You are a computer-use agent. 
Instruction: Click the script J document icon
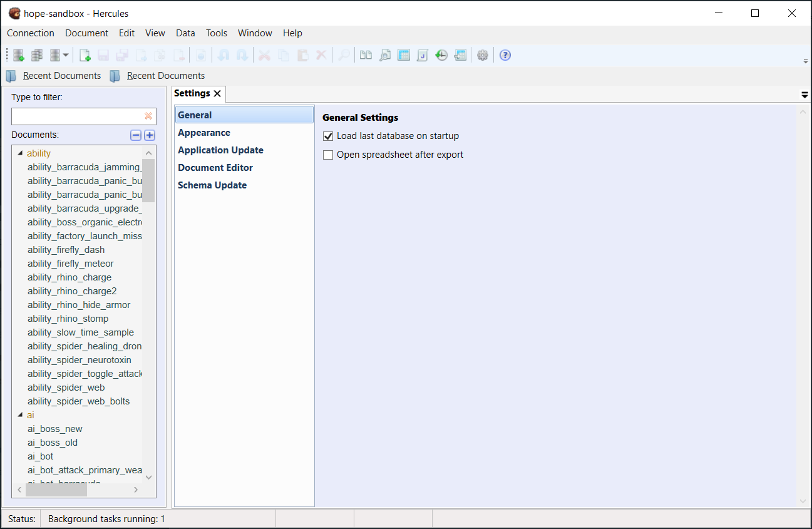pyautogui.click(x=423, y=55)
